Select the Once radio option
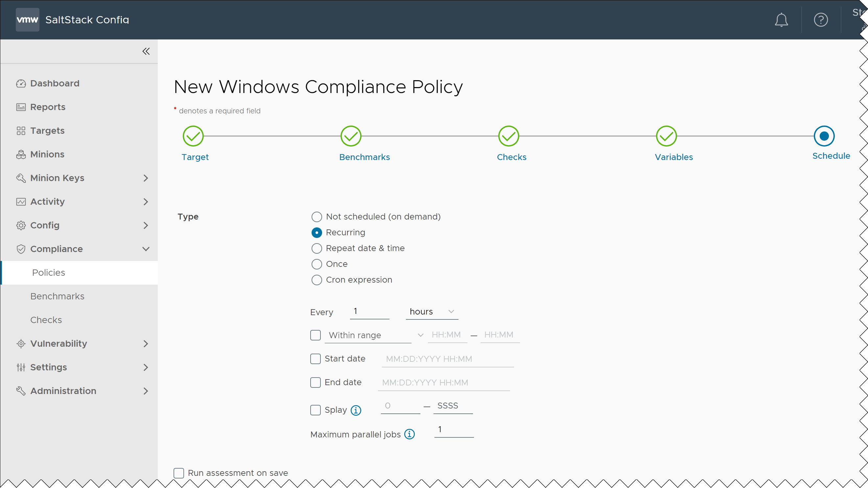868x488 pixels. coord(317,264)
